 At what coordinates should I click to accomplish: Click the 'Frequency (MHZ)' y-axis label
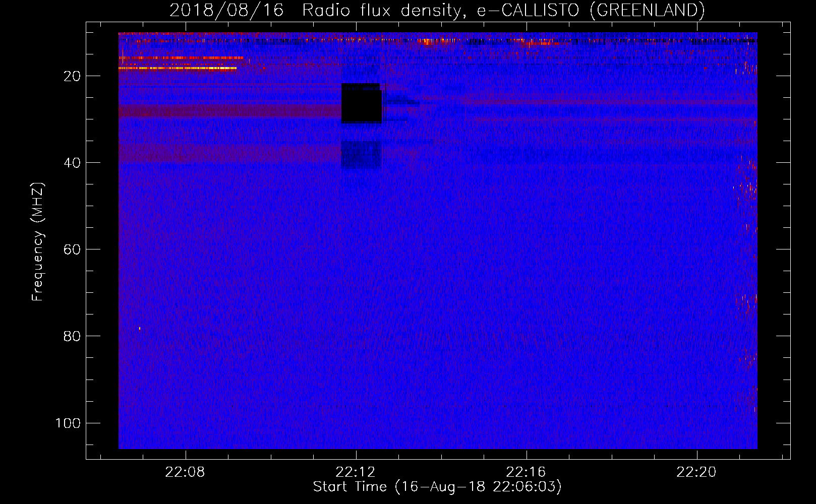point(38,241)
